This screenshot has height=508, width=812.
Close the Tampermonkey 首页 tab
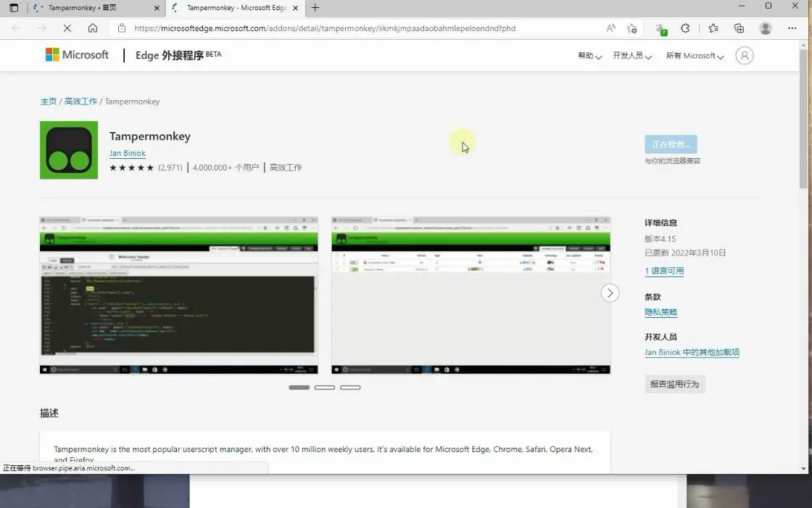(157, 8)
